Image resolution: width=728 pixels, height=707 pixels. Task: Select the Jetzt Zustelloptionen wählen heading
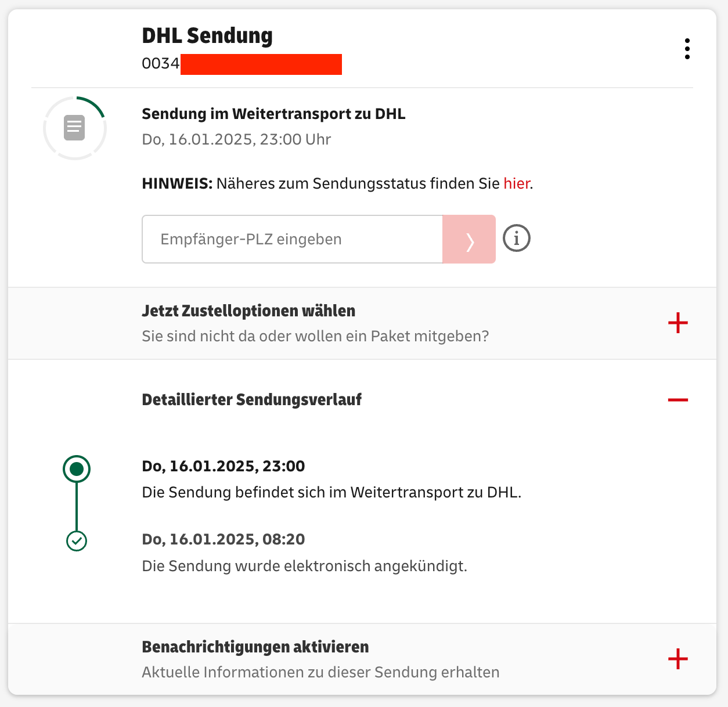pos(248,311)
